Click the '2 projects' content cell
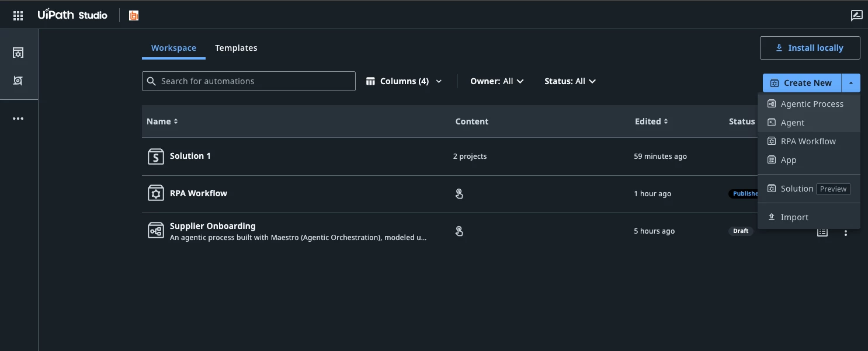Viewport: 868px width, 351px height. [x=470, y=157]
